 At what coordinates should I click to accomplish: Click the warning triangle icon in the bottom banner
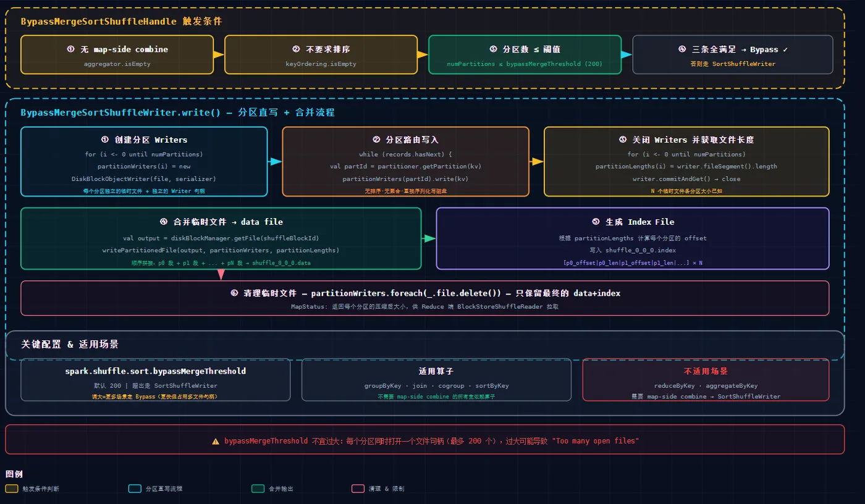click(x=216, y=441)
